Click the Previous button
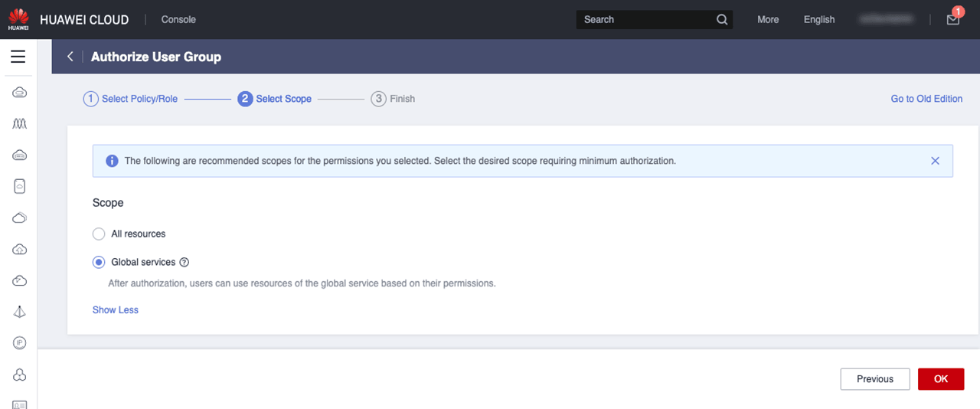The image size is (980, 409). pyautogui.click(x=874, y=379)
